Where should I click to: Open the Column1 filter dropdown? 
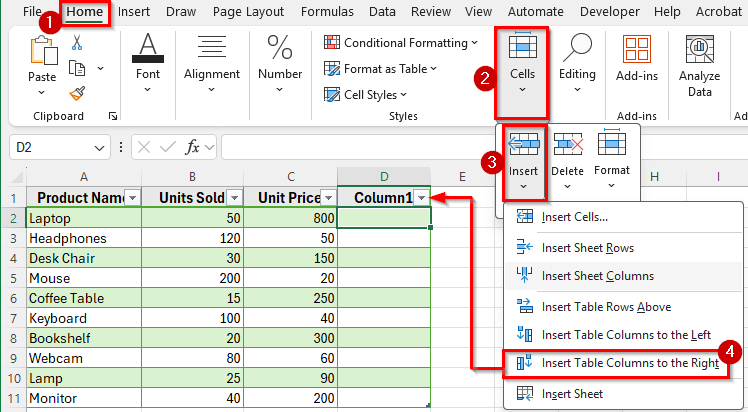pyautogui.click(x=421, y=198)
